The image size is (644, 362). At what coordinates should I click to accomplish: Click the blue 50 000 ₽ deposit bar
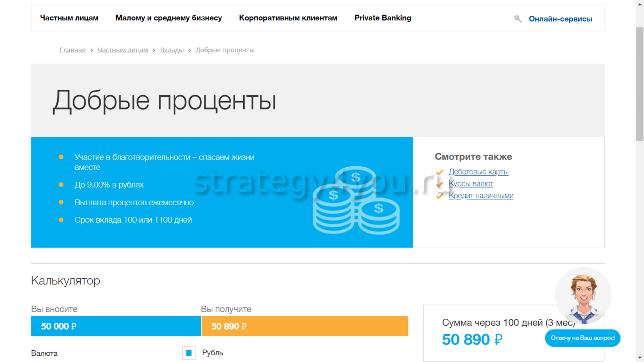[116, 326]
